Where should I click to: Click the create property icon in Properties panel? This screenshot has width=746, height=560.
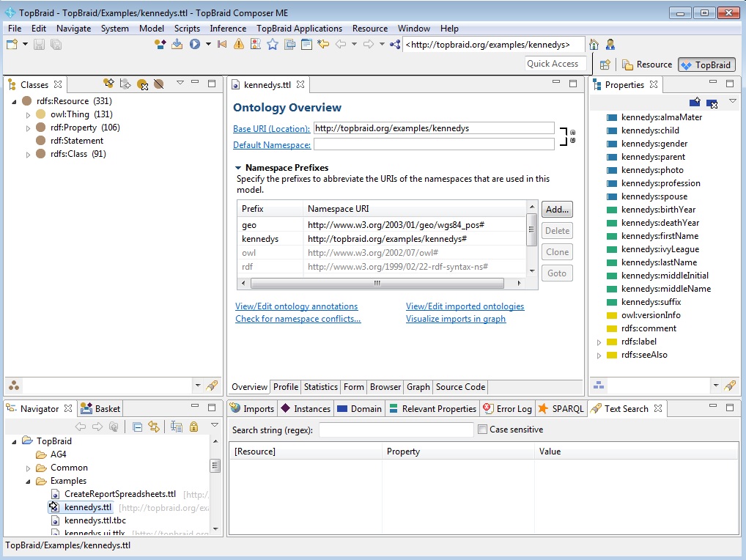[695, 102]
